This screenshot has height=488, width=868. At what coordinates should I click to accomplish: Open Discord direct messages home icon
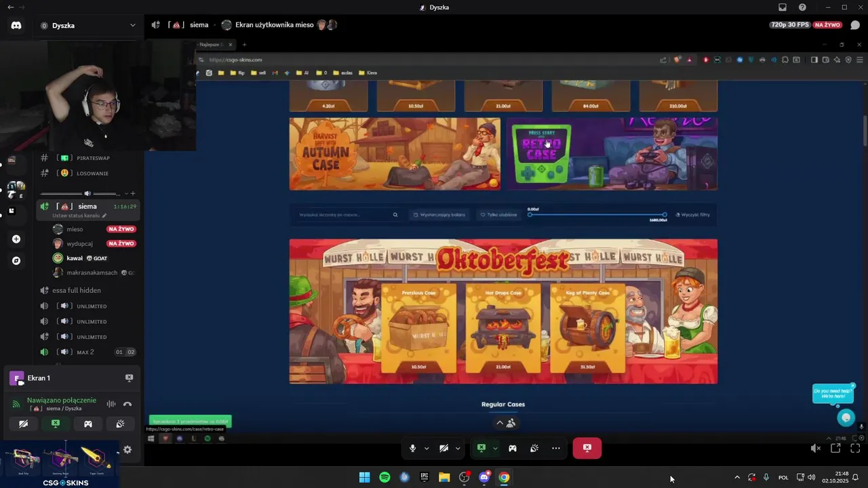click(x=16, y=25)
